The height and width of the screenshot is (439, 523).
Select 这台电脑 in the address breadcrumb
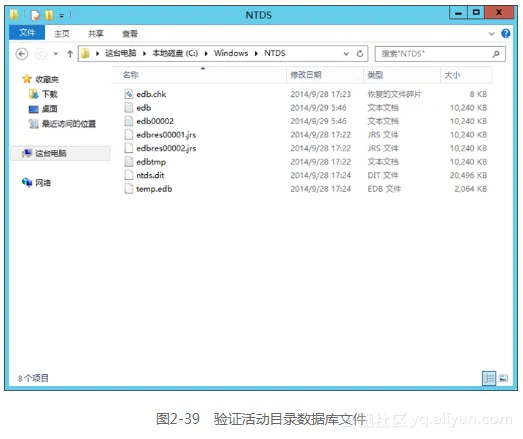coord(120,53)
